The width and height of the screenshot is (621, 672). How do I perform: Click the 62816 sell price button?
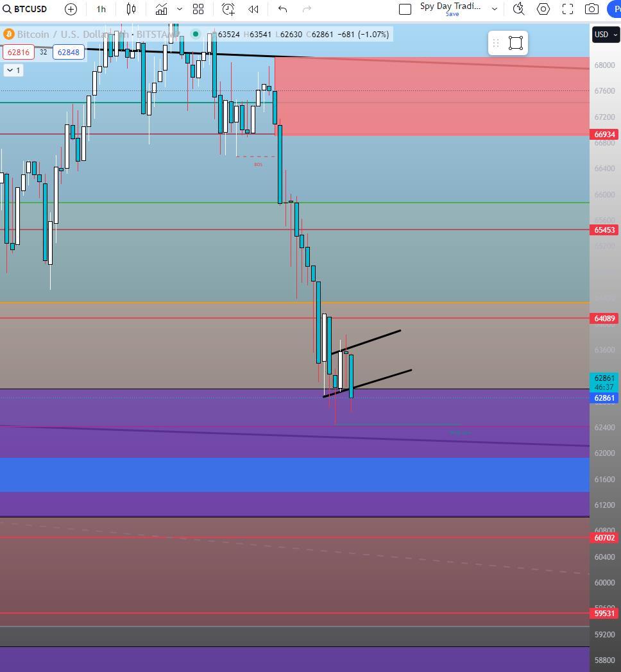tap(19, 53)
